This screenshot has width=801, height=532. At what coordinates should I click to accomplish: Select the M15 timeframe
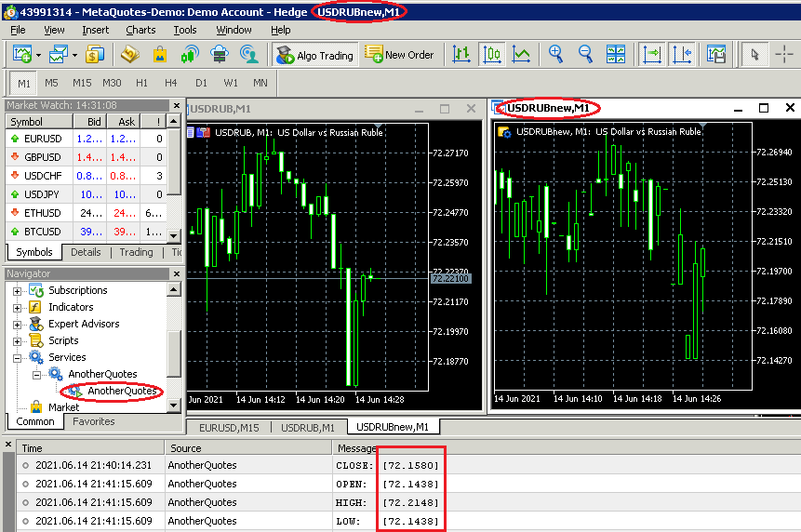click(x=82, y=83)
